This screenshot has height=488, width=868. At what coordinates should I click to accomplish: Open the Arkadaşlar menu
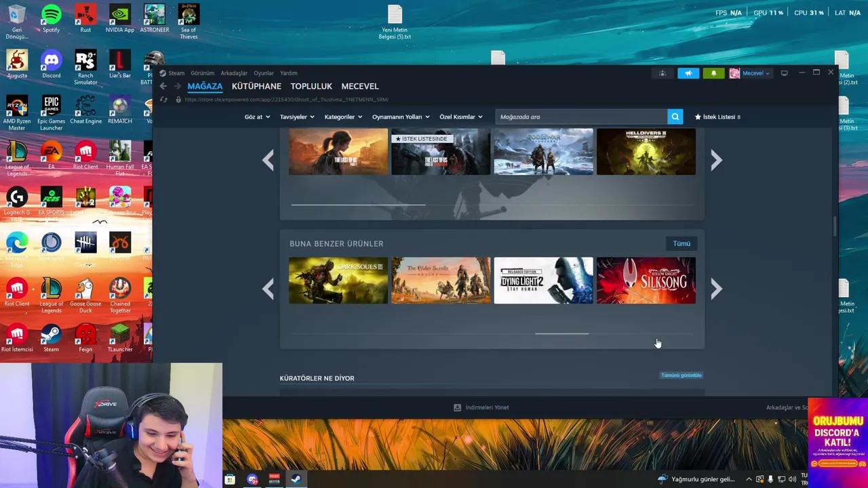(234, 73)
